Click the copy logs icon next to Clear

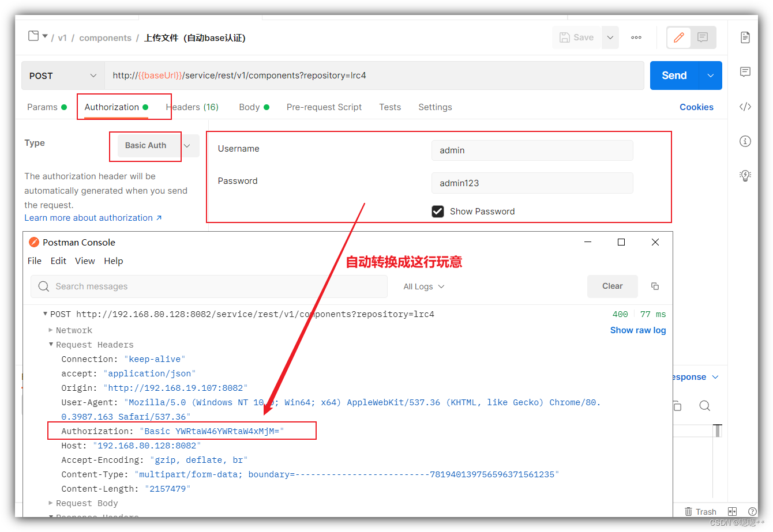pos(655,286)
